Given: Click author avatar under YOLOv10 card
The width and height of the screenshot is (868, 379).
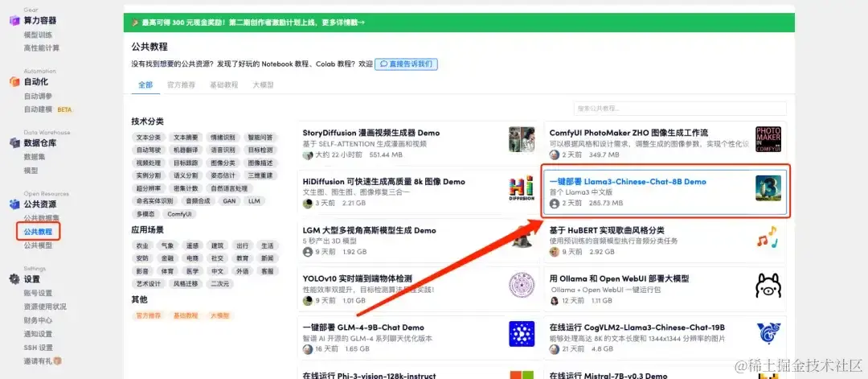Looking at the screenshot, I should [308, 301].
